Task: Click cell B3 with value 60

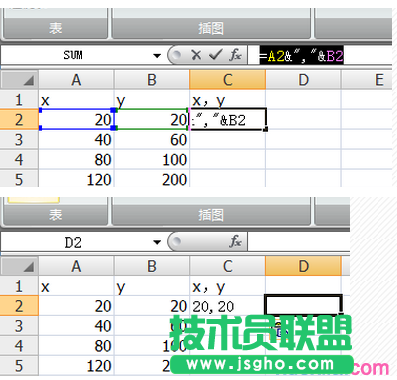Action: (152, 139)
